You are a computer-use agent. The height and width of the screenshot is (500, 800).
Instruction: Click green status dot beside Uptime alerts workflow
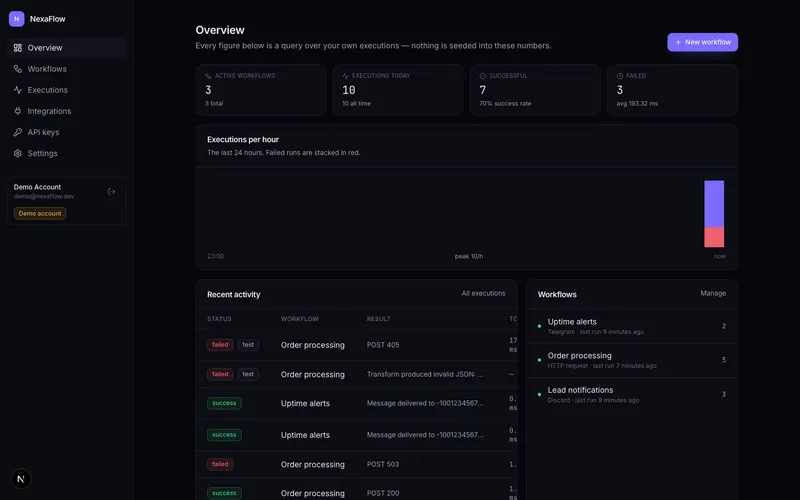pyautogui.click(x=539, y=326)
